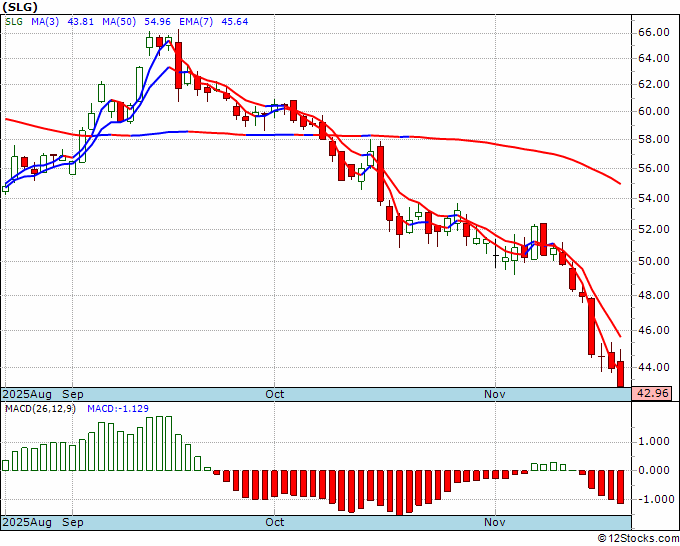Screen dimensions: 680x546
Task: Click the MA(50) value 54.96
Action: [x=157, y=21]
